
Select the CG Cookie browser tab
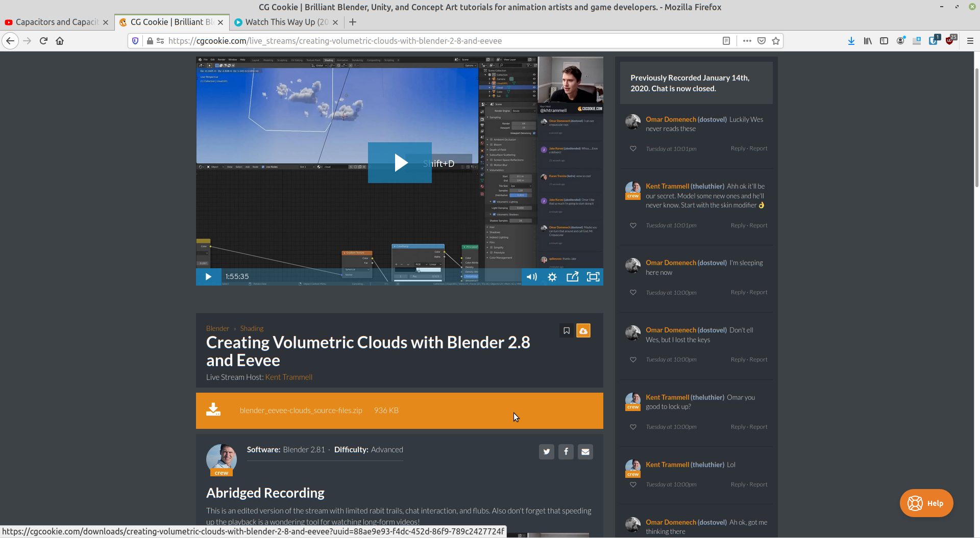[171, 22]
